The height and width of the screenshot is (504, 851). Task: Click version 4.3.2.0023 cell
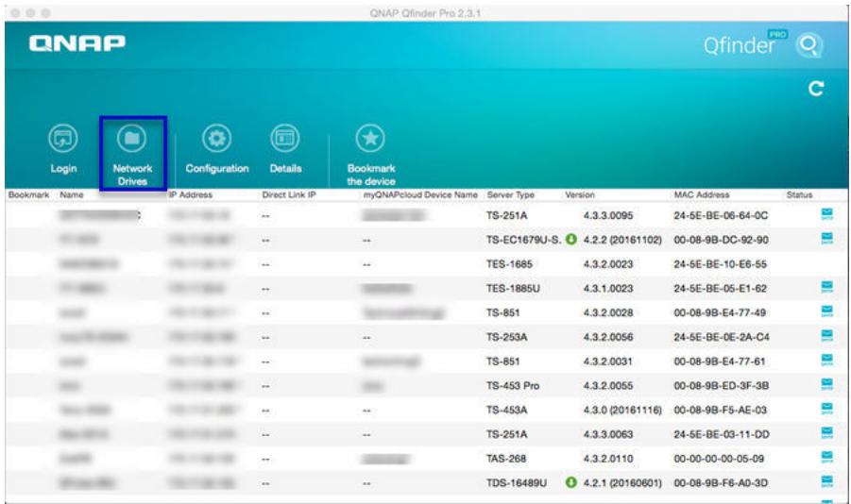point(608,264)
